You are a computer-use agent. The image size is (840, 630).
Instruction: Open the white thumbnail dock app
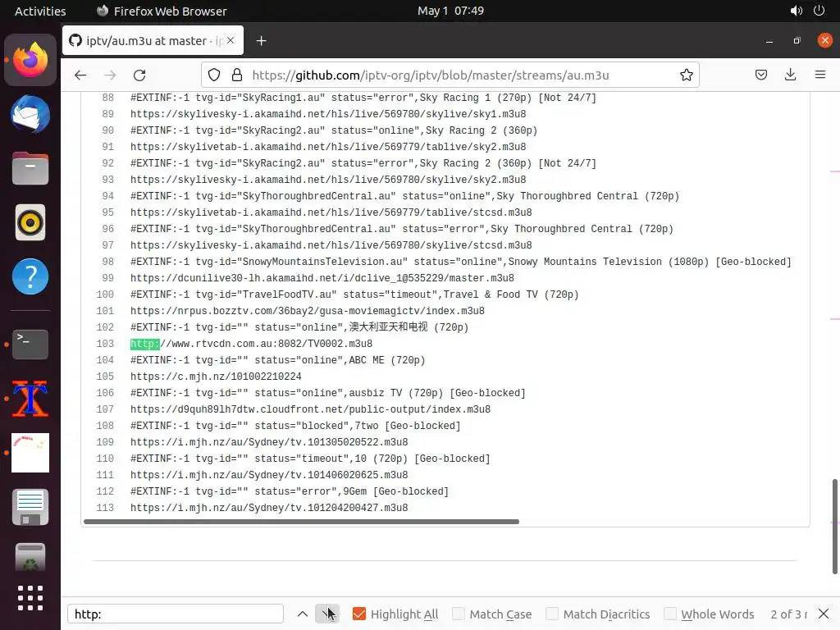click(x=30, y=453)
